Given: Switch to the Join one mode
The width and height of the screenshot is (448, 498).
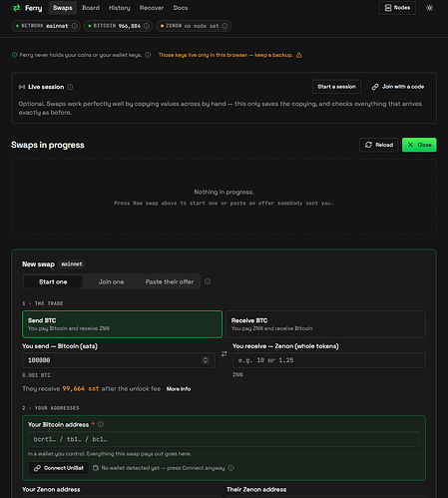Looking at the screenshot, I should [x=111, y=281].
